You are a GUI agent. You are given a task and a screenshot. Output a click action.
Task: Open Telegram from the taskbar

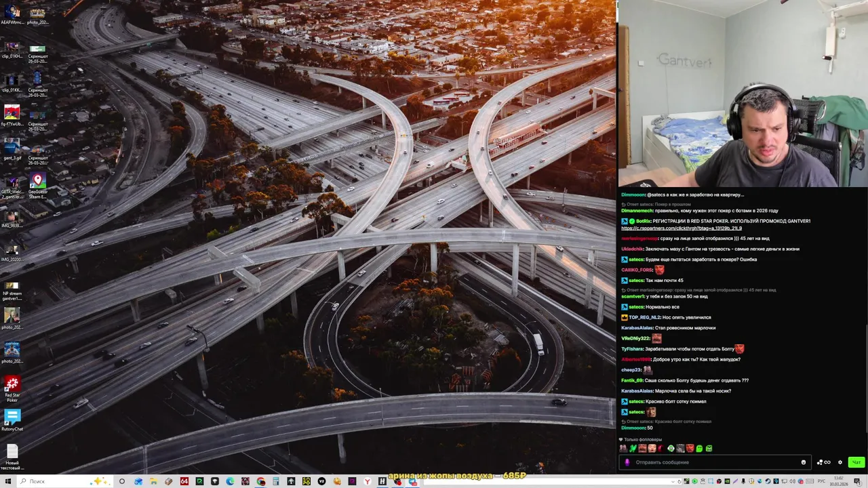(413, 481)
